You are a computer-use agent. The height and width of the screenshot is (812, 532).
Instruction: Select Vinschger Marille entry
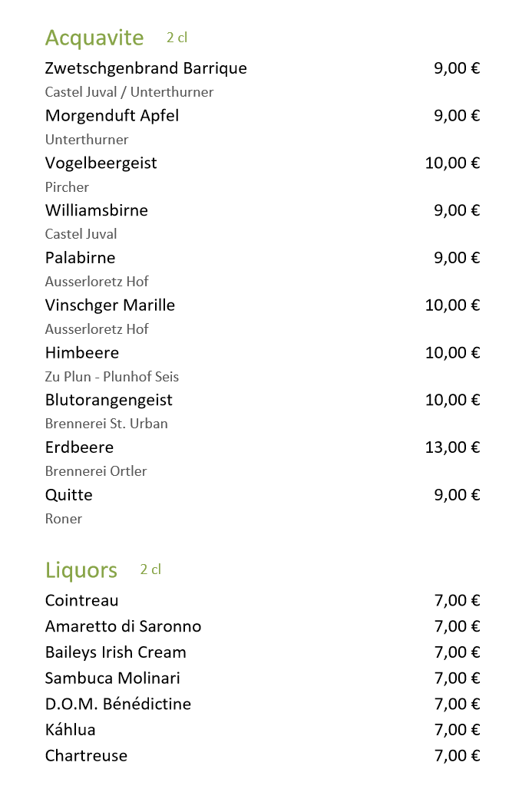tap(110, 305)
